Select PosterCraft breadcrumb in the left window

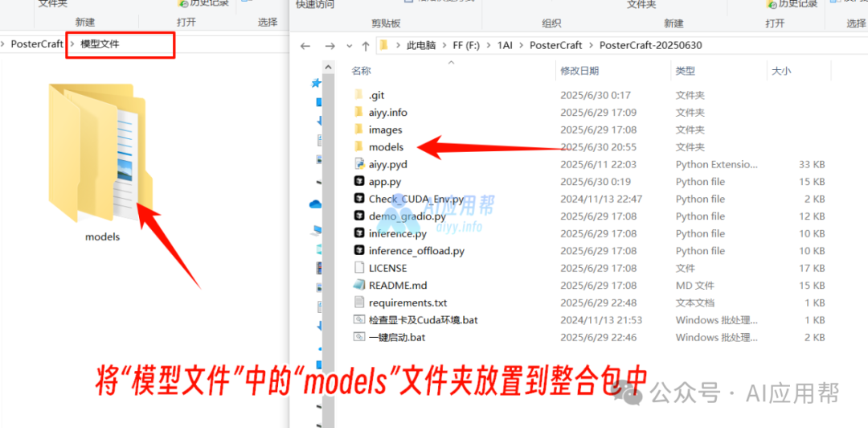[37, 44]
